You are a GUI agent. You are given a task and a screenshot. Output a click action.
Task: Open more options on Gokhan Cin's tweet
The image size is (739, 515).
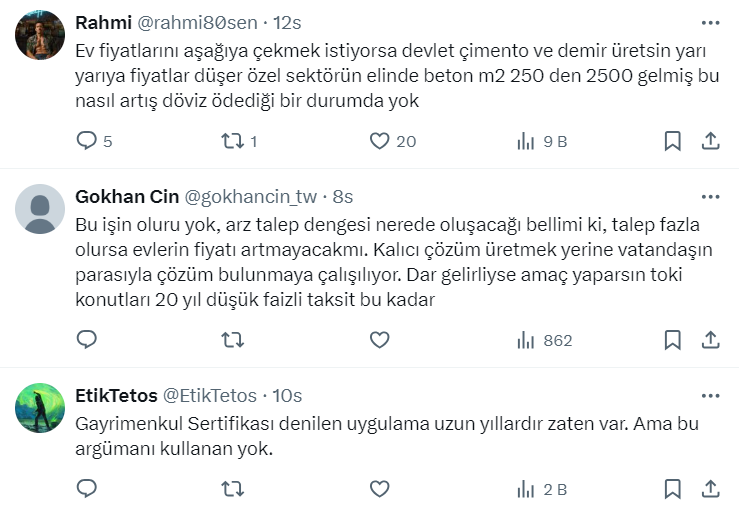coord(710,196)
